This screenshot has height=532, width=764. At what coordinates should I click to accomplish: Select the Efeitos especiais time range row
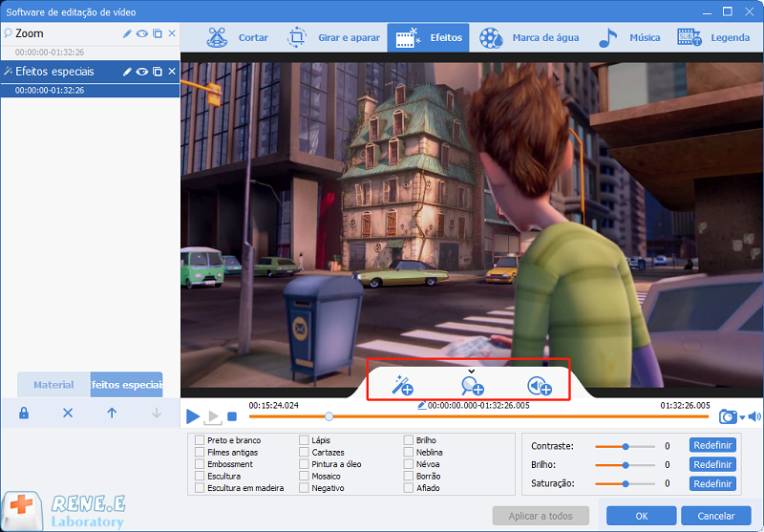coord(90,90)
